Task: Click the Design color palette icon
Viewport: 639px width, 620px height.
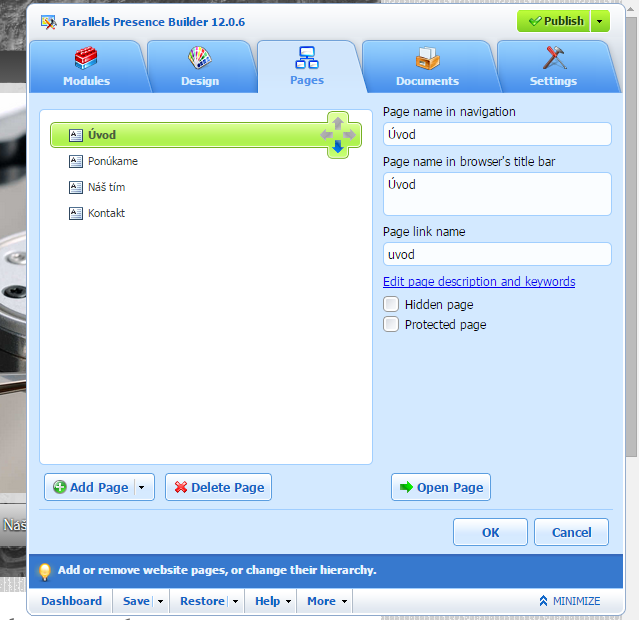Action: pyautogui.click(x=200, y=58)
